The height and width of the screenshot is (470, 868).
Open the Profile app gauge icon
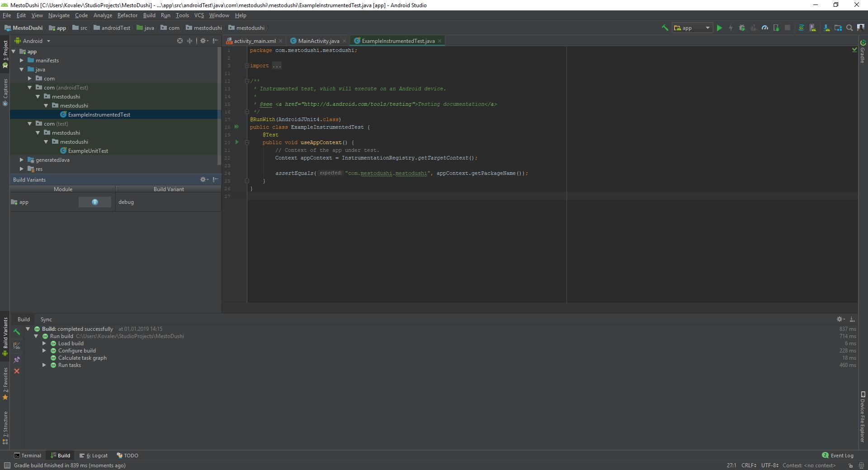click(765, 28)
